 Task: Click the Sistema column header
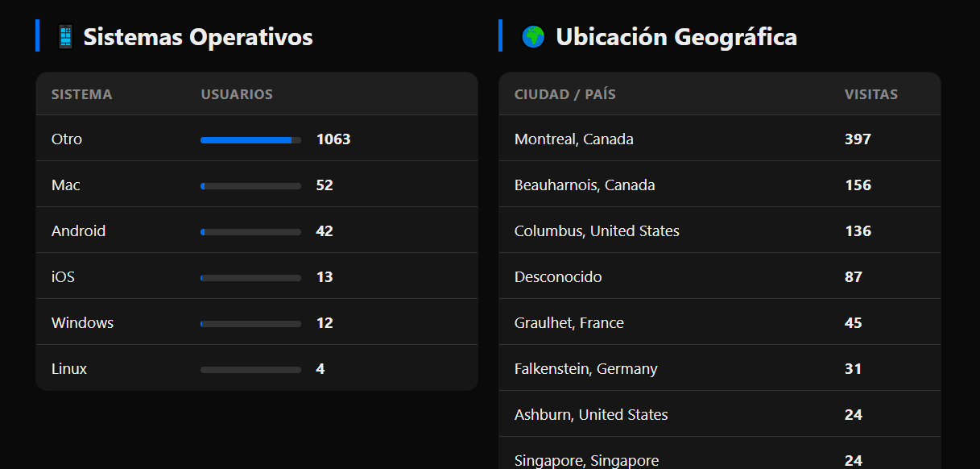pos(82,94)
